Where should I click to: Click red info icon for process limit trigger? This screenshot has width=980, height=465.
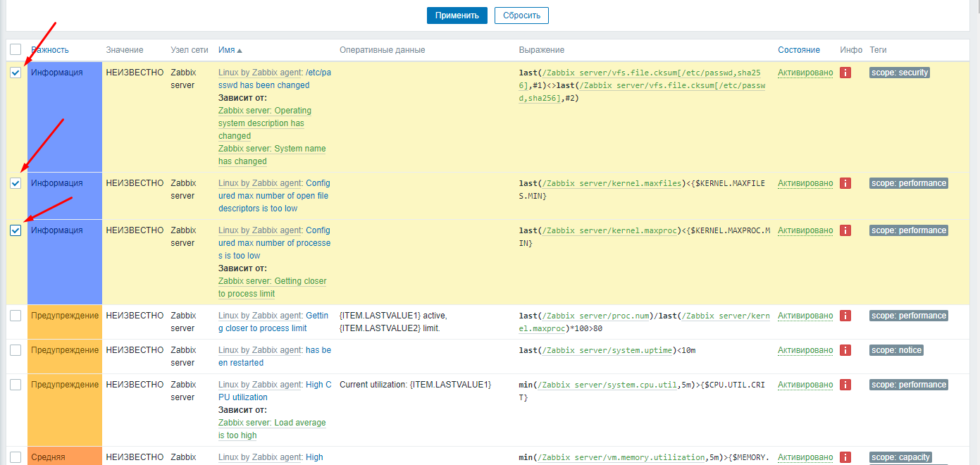click(x=845, y=316)
